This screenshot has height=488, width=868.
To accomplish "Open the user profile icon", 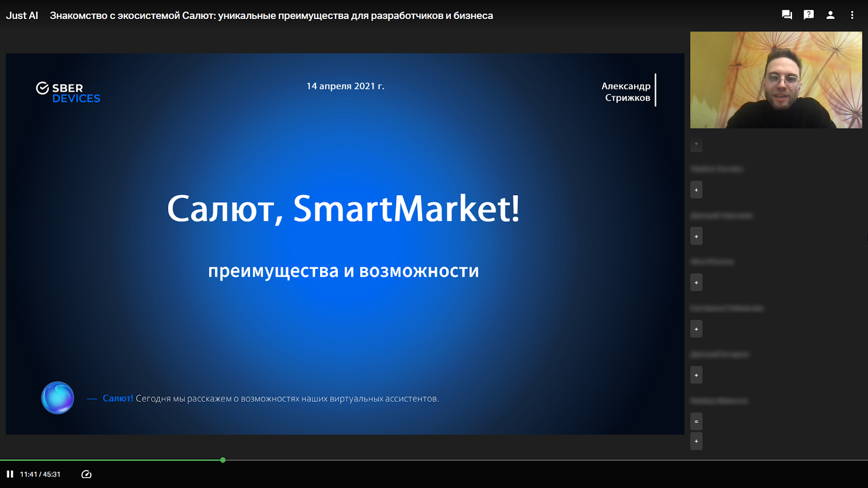I will [x=830, y=15].
